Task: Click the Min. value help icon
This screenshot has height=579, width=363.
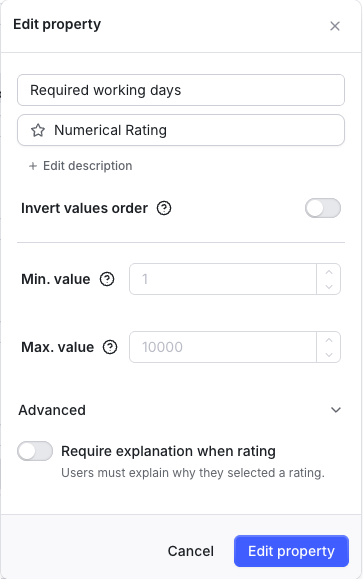Action: 107,279
